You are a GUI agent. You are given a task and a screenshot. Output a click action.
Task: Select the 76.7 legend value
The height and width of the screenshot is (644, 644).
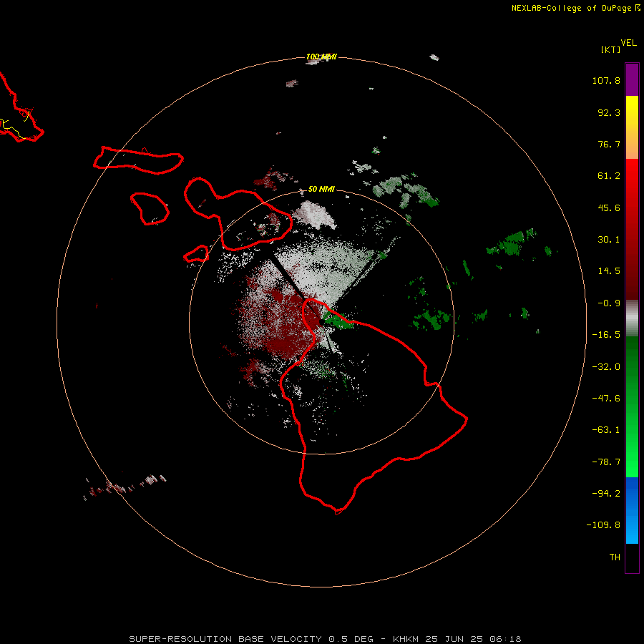click(x=609, y=144)
